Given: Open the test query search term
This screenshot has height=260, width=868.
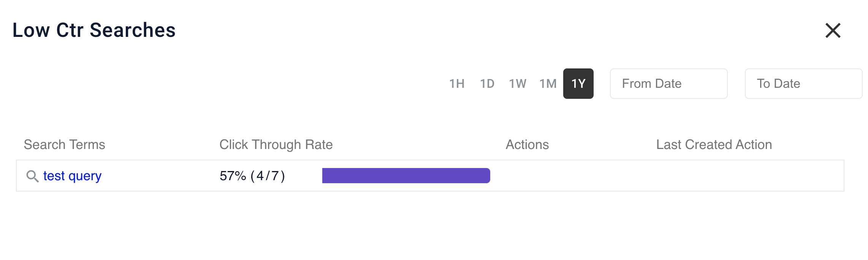Looking at the screenshot, I should coord(73,176).
